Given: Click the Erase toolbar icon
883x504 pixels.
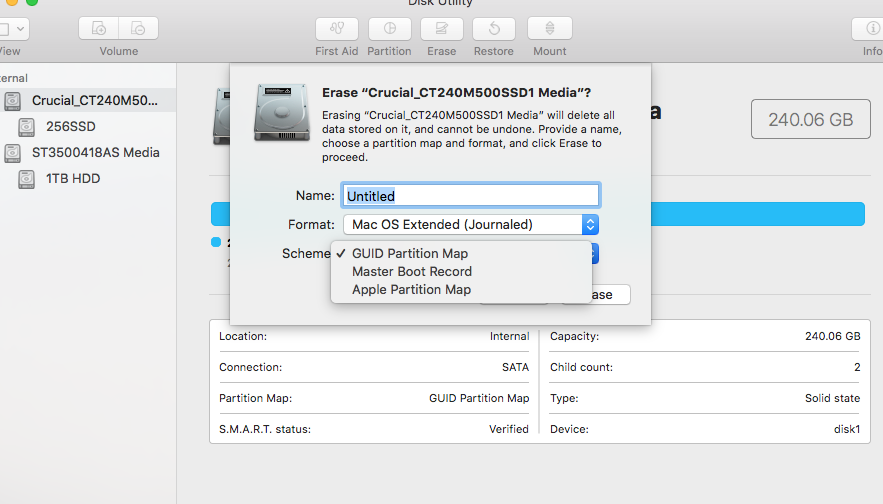Looking at the screenshot, I should (x=442, y=29).
